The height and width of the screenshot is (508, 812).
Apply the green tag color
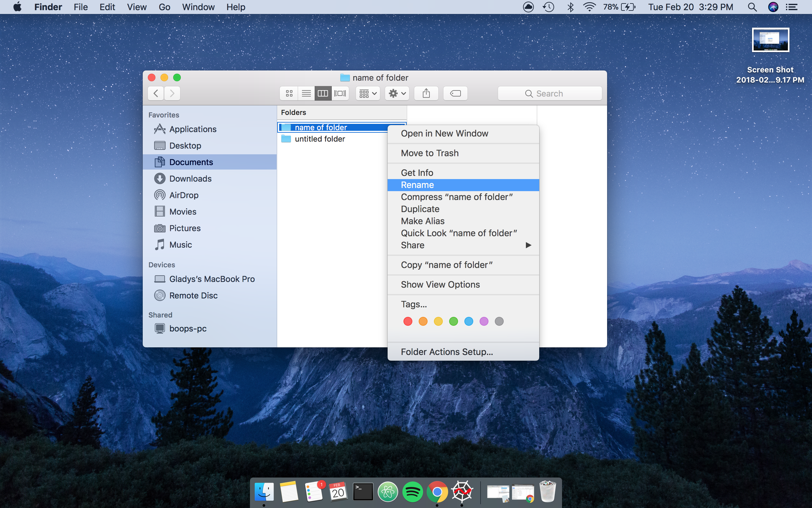coord(453,321)
